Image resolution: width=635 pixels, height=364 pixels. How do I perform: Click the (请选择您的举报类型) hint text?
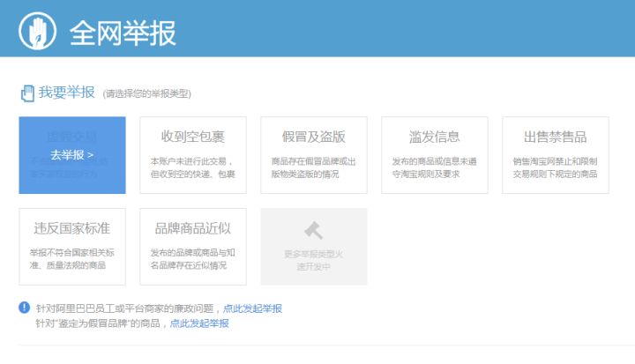point(146,93)
